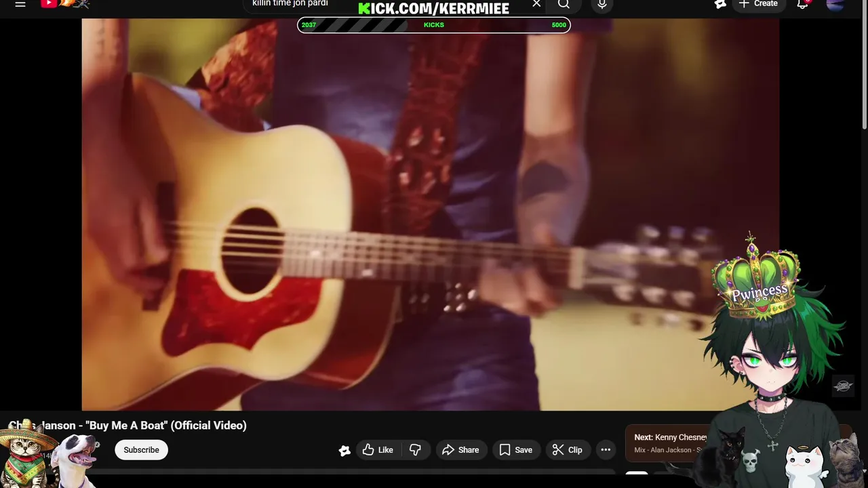Subscribe to the channel

pyautogui.click(x=141, y=450)
